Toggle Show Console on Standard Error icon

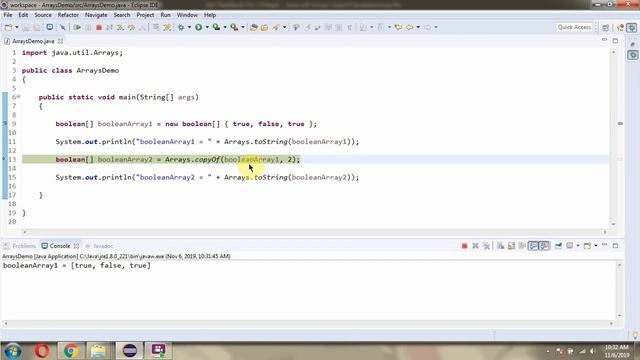544,246
